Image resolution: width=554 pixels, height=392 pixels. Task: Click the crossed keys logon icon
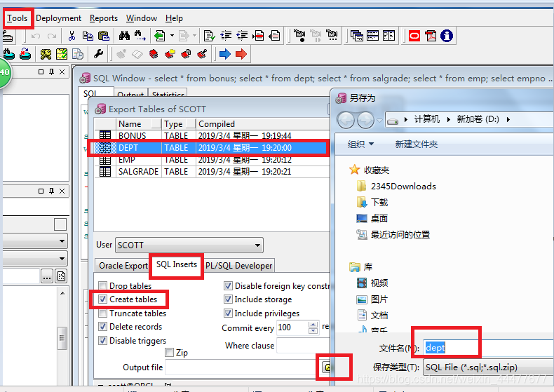(46, 54)
